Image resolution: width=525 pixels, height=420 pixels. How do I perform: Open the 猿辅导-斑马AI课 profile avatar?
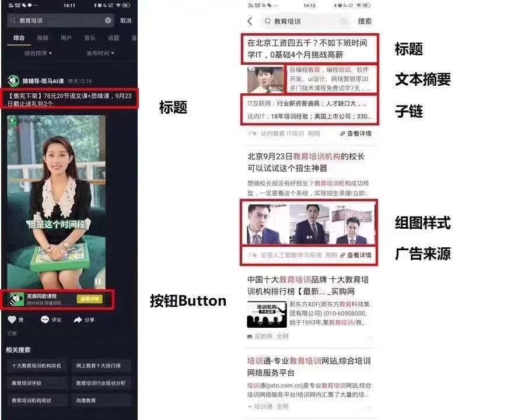(13, 80)
